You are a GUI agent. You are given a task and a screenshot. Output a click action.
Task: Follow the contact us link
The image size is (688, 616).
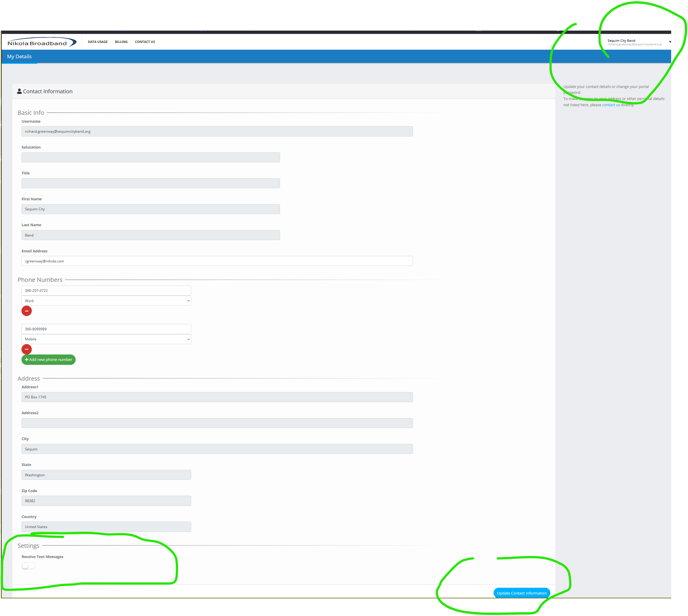click(x=611, y=105)
